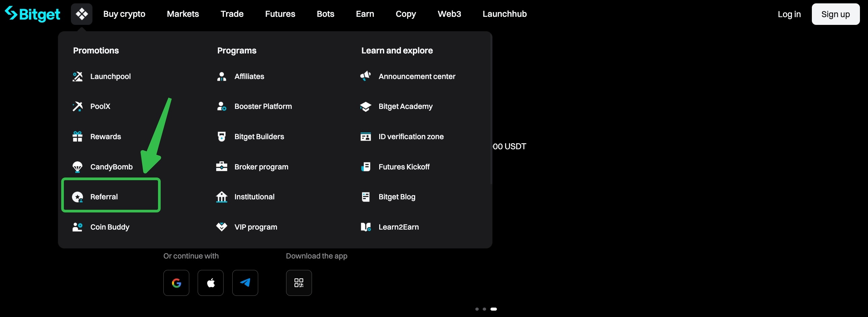868x317 pixels.
Task: Click the Bitget logo
Action: 32,14
